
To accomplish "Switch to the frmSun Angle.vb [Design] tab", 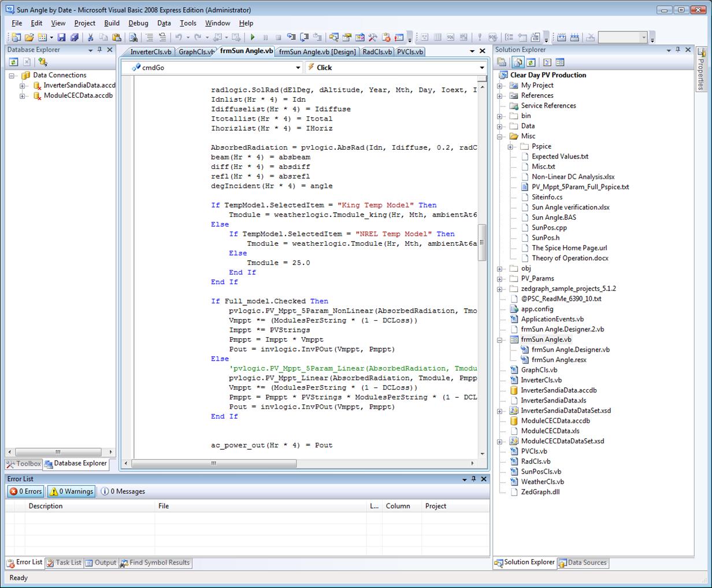I will coord(317,52).
